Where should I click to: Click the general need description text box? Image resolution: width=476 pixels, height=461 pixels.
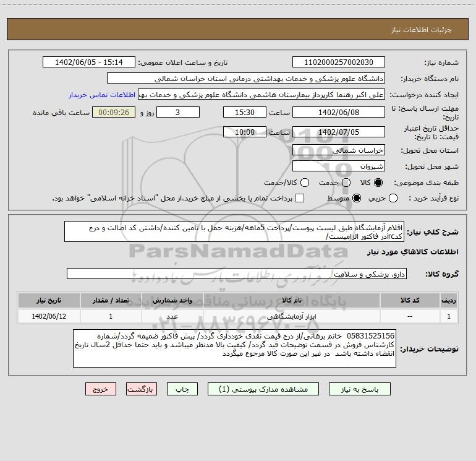(234, 231)
